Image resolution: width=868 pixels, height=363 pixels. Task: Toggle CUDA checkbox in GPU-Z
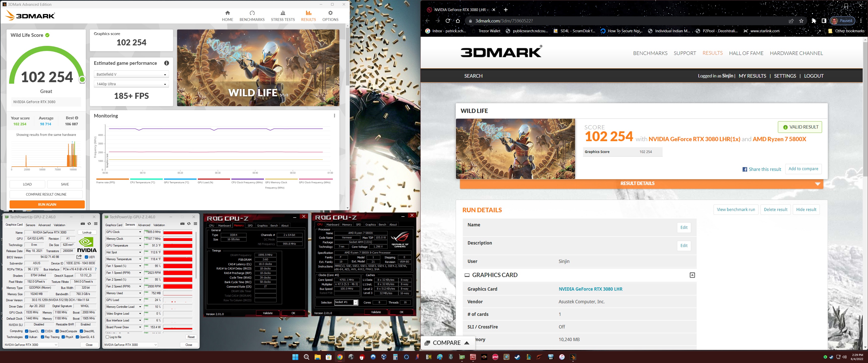click(43, 331)
